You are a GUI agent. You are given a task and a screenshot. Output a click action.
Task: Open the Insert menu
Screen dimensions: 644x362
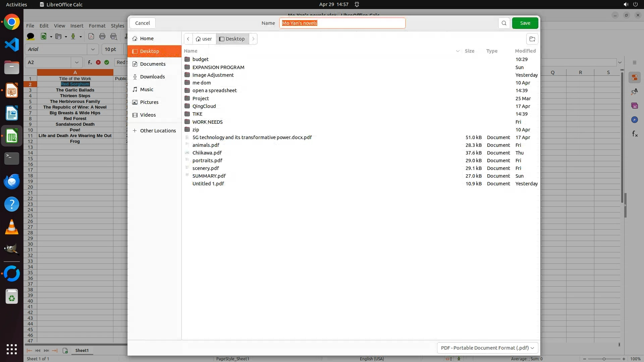(76, 26)
